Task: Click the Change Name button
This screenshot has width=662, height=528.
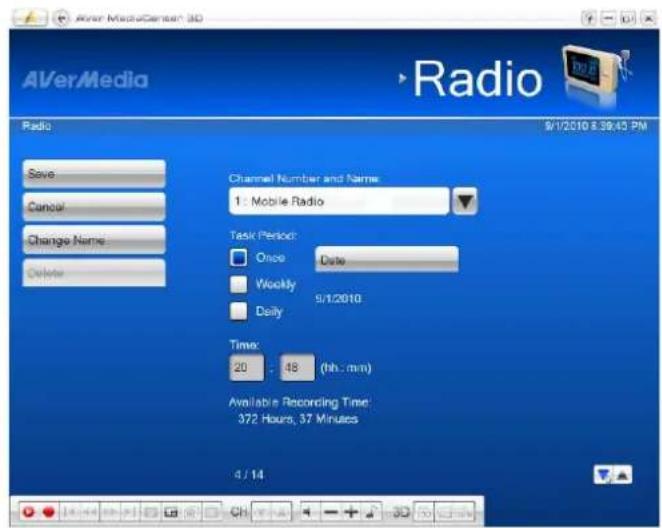Action: point(94,240)
